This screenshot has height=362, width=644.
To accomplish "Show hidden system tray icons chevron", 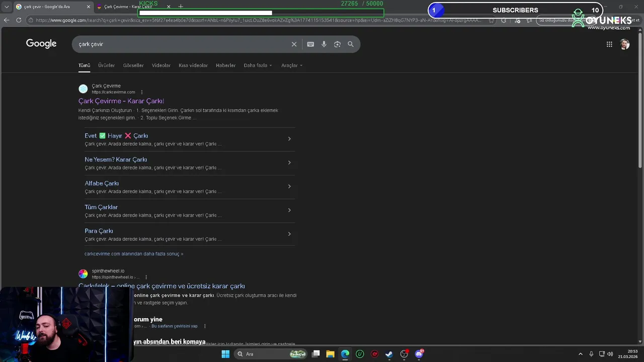I will click(580, 354).
